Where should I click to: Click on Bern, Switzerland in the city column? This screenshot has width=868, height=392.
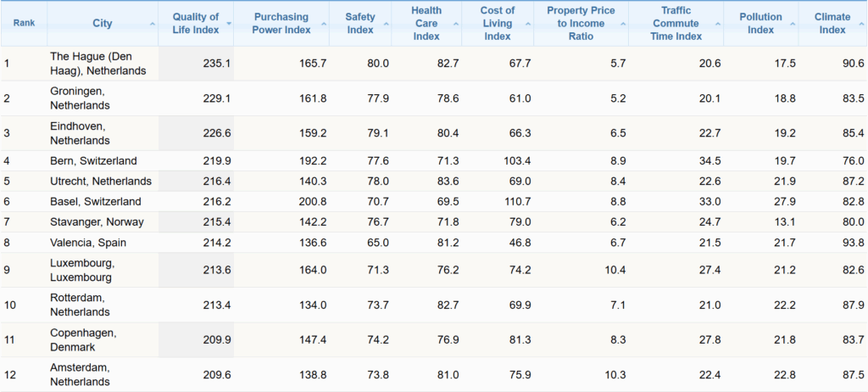[x=93, y=161]
